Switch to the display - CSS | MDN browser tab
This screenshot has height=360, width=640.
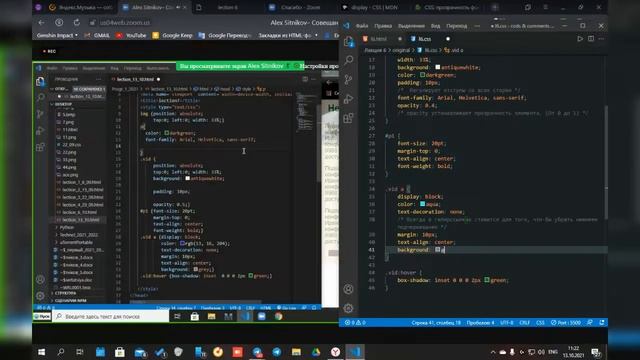click(x=373, y=7)
